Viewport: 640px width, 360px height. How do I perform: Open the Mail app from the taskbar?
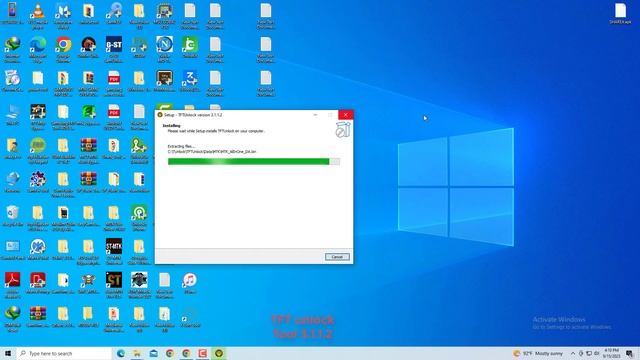pyautogui.click(x=153, y=353)
